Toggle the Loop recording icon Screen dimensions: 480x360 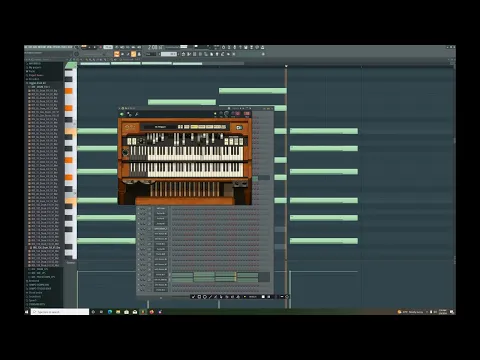(139, 47)
